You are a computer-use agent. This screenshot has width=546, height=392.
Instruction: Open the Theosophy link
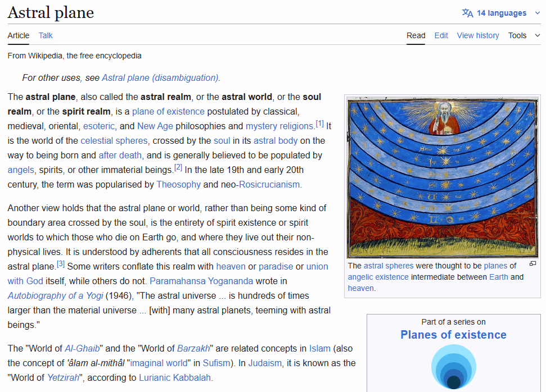[178, 184]
